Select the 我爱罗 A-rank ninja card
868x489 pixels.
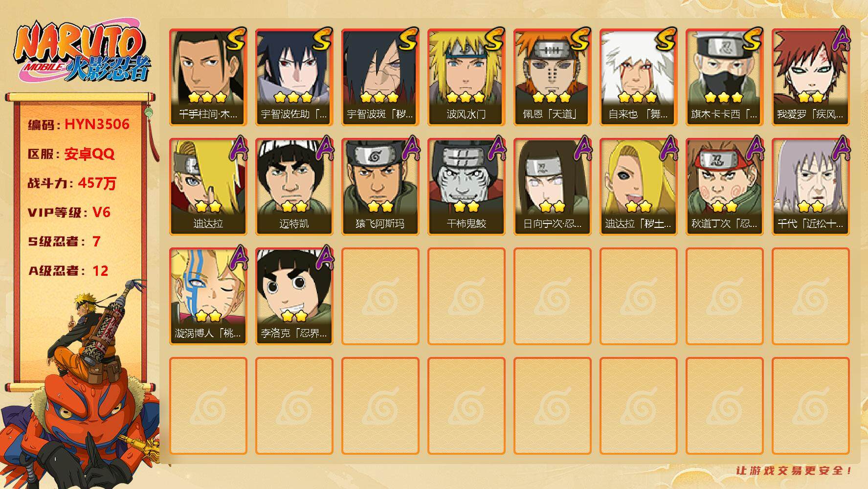click(x=810, y=77)
